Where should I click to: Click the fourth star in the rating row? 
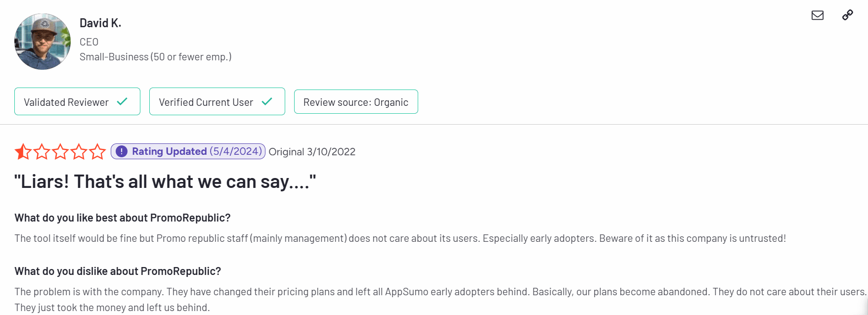pos(79,152)
